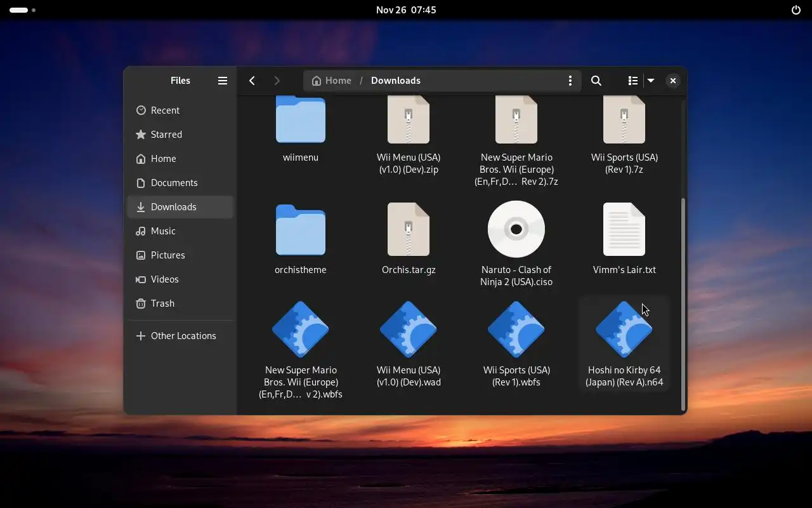Viewport: 812px width, 508px height.
Task: Switch to list view with the view toggle icon
Action: 632,81
